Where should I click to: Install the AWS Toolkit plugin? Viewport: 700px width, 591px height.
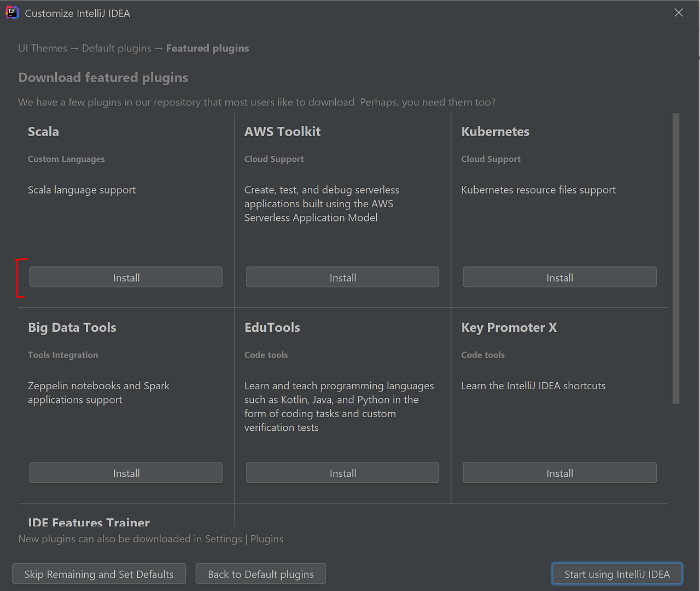pyautogui.click(x=342, y=277)
